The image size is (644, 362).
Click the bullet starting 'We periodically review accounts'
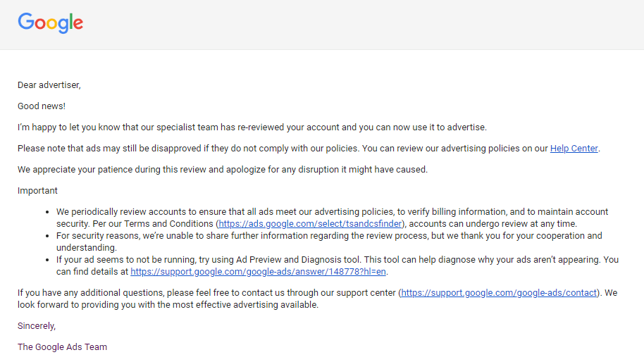pyautogui.click(x=332, y=218)
